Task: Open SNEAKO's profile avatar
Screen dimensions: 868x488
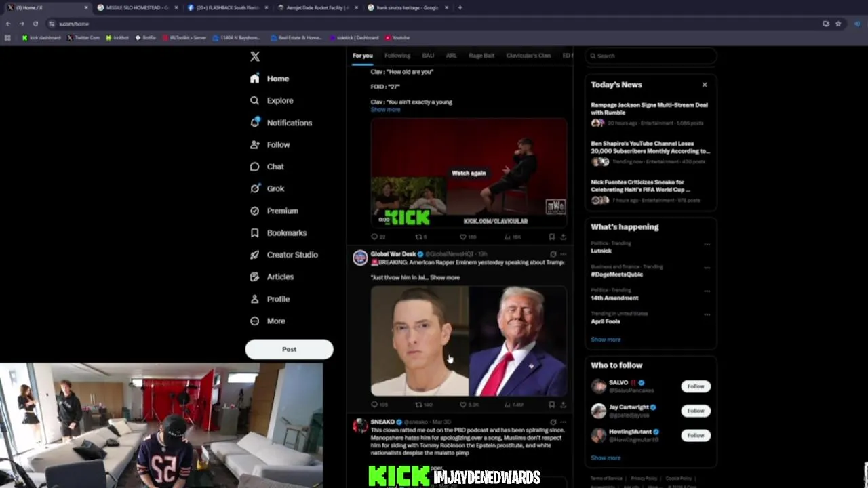Action: click(360, 425)
